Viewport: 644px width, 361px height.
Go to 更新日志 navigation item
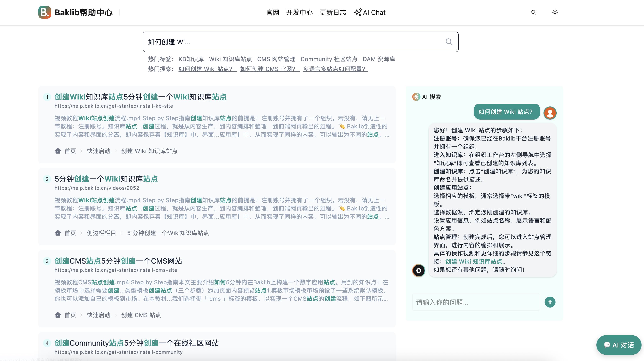pyautogui.click(x=333, y=12)
